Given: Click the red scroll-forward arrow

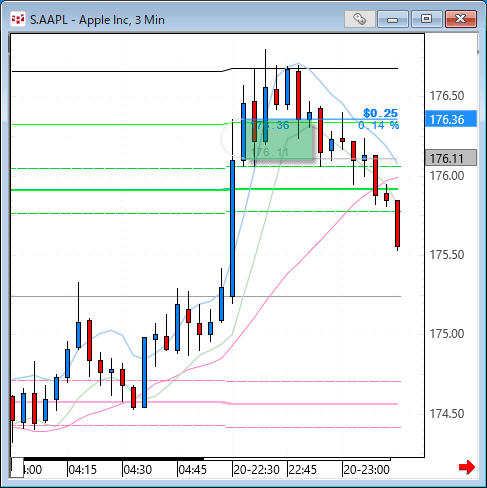Looking at the screenshot, I should tap(467, 467).
